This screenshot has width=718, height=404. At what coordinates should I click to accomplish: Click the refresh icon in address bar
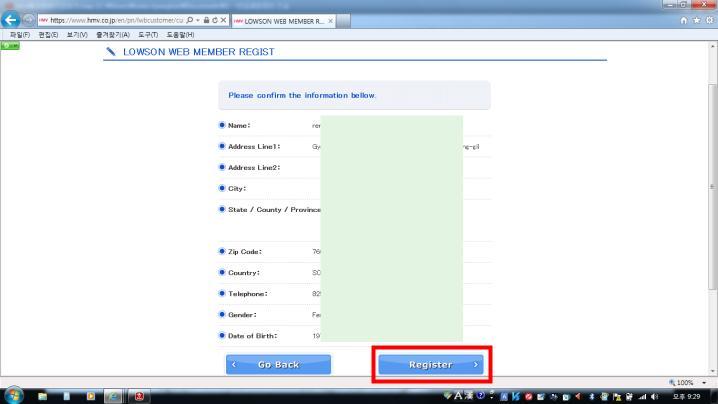(213, 20)
